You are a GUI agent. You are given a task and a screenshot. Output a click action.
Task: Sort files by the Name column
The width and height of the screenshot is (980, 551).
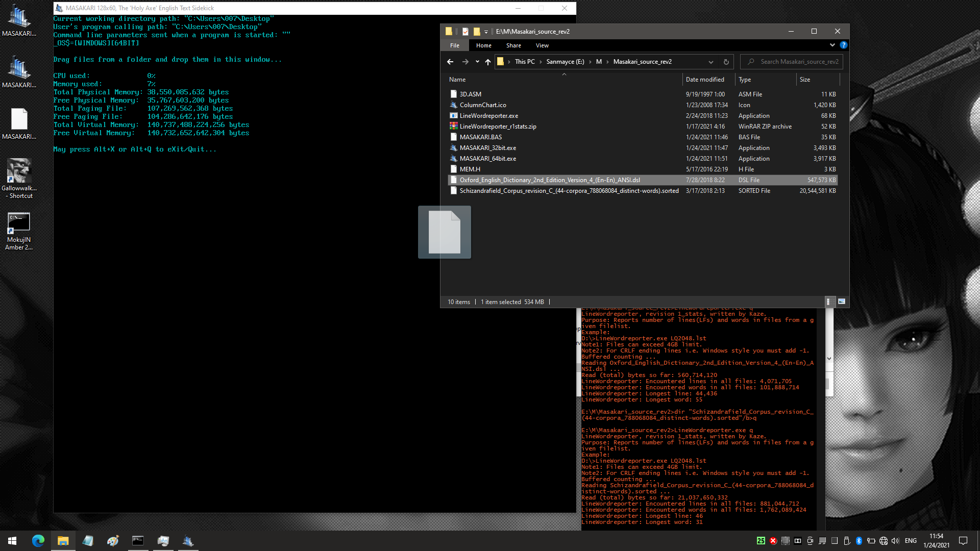coord(564,80)
